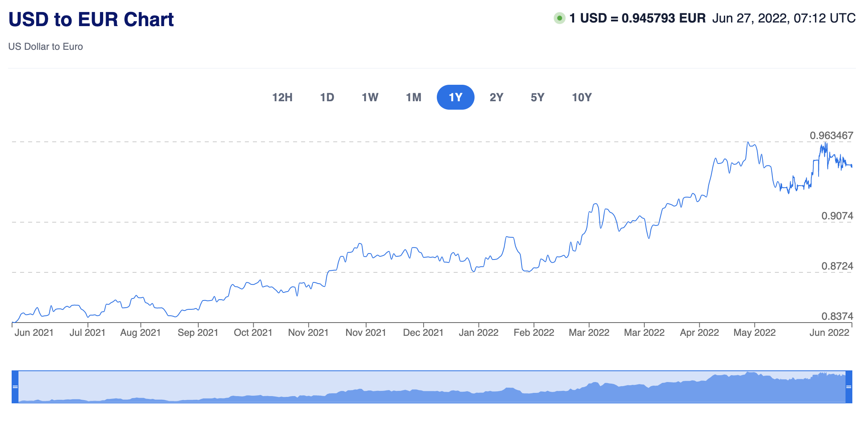This screenshot has height=421, width=868.
Task: Select the 5Y time range
Action: [x=537, y=97]
